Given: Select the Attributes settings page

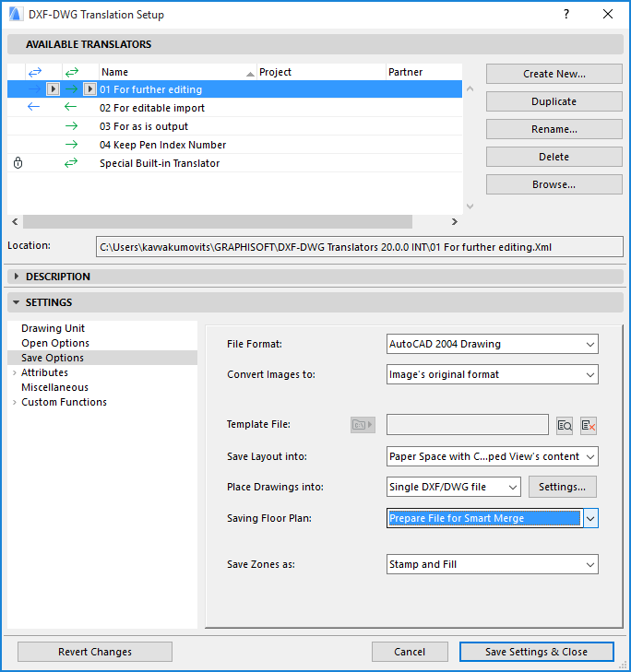Looking at the screenshot, I should coord(44,372).
